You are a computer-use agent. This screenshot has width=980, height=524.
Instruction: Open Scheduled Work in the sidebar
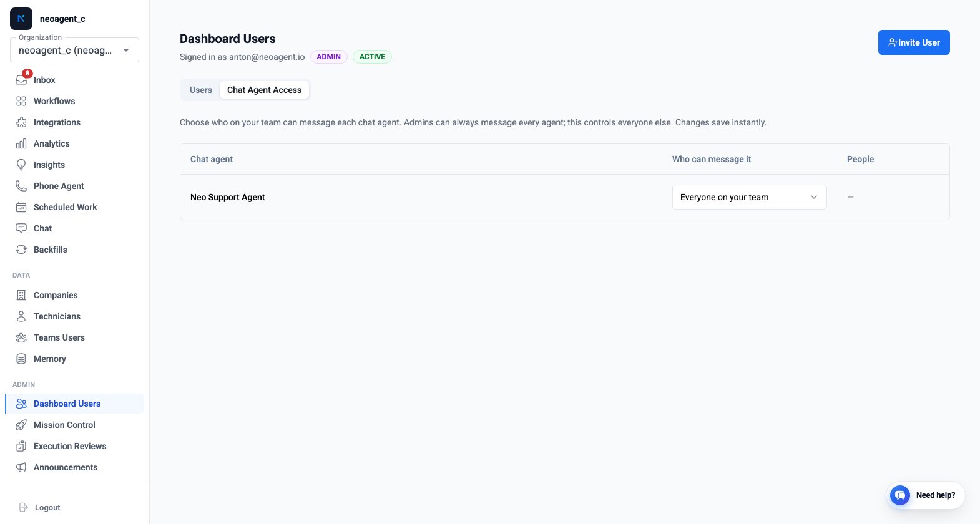click(x=74, y=207)
